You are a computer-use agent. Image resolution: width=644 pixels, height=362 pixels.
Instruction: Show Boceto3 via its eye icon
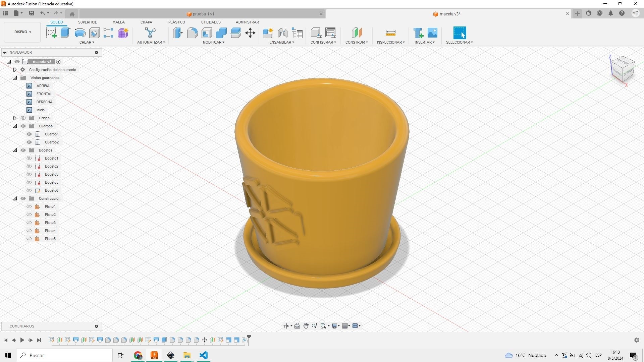point(29,174)
